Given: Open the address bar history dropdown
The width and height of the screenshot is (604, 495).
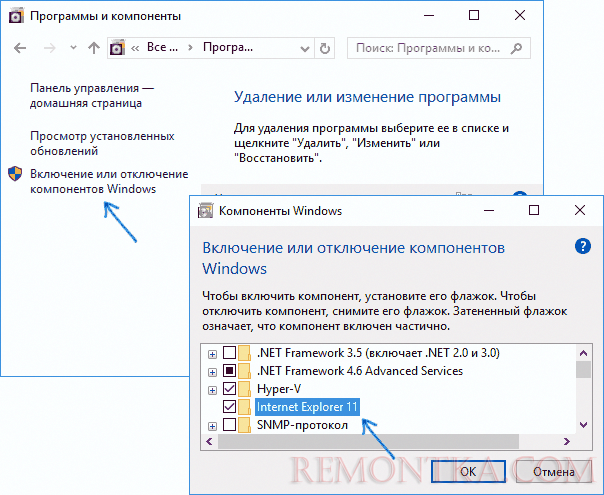Looking at the screenshot, I should point(305,49).
